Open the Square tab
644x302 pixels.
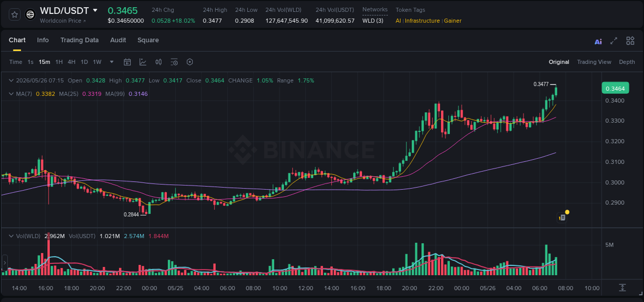coord(148,40)
